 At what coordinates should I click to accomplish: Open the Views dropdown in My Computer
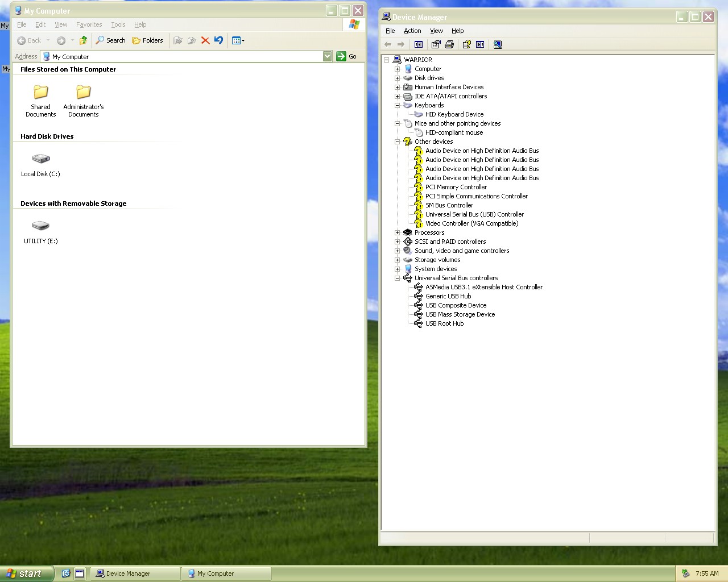coord(238,40)
